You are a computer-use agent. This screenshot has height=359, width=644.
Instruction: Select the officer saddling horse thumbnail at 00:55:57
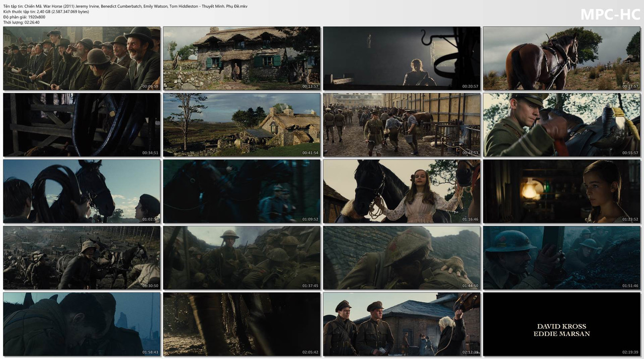pyautogui.click(x=561, y=125)
